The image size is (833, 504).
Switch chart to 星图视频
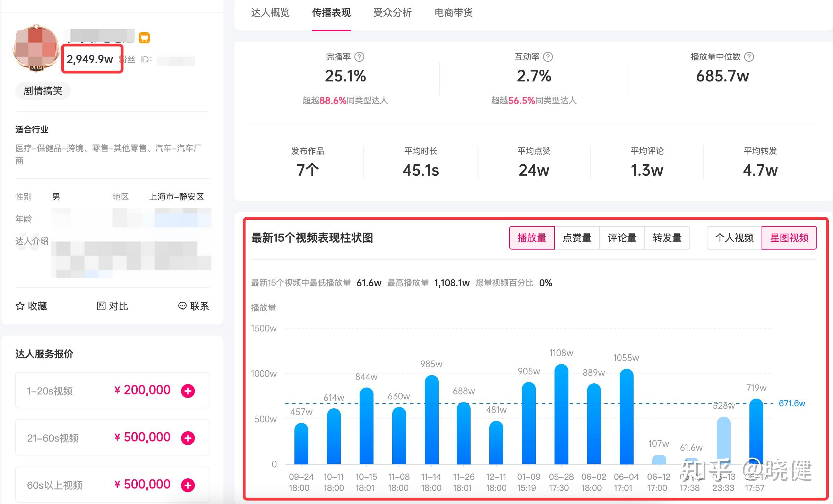pyautogui.click(x=789, y=238)
